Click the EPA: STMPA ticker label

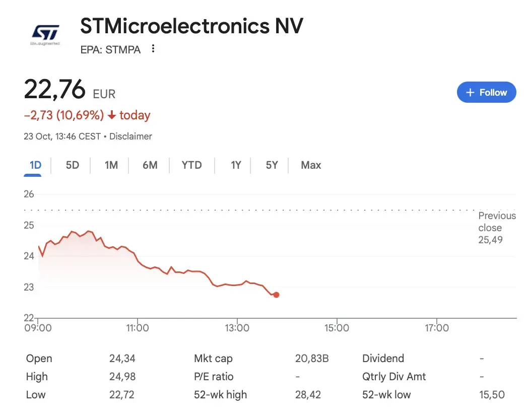coord(110,49)
